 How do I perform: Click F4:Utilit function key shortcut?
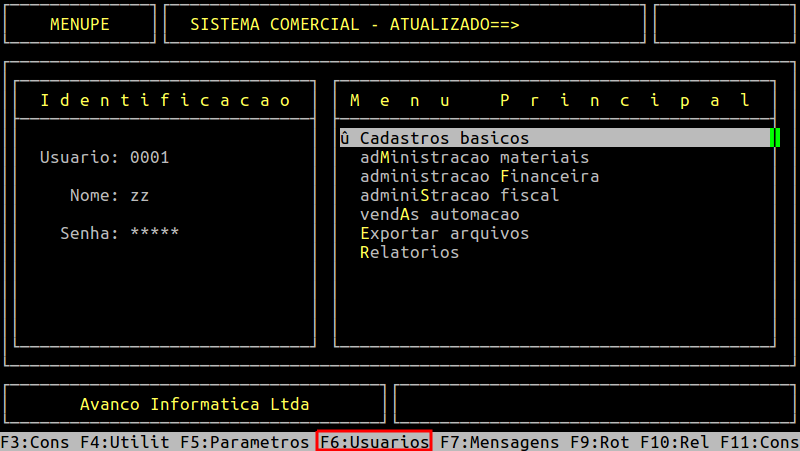point(124,442)
